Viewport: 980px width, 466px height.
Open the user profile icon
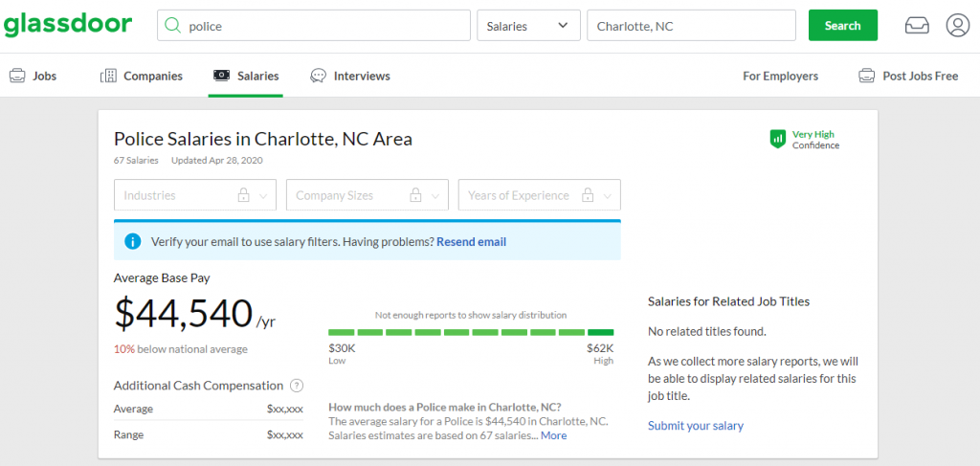957,26
